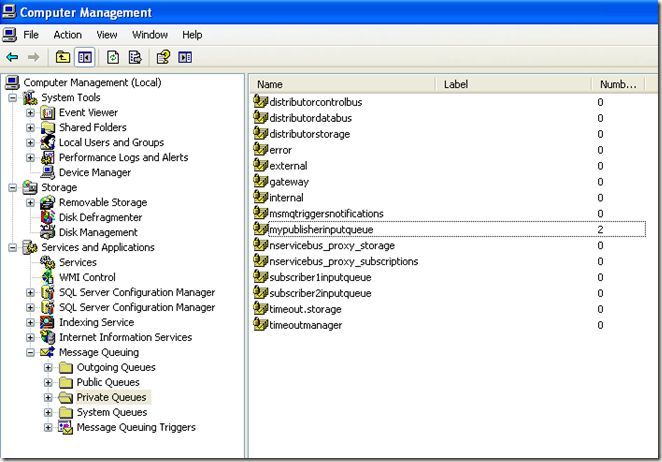Select the distributordatabus queue
662x462 pixels.
point(310,118)
